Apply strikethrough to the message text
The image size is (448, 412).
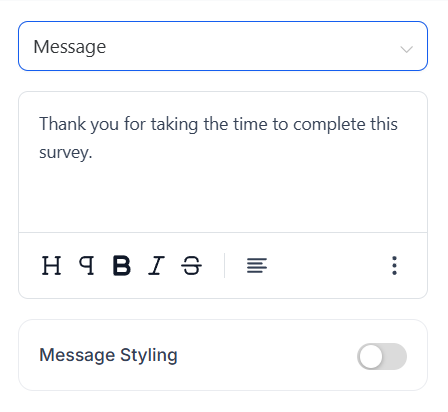tap(191, 266)
